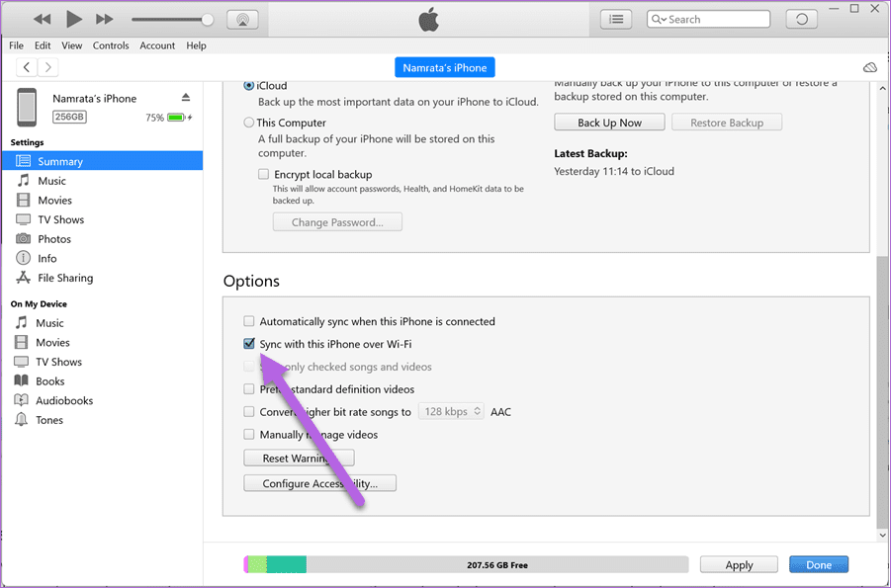This screenshot has height=588, width=891.
Task: Enable Automatically sync when iPhone is connected
Action: pos(249,321)
